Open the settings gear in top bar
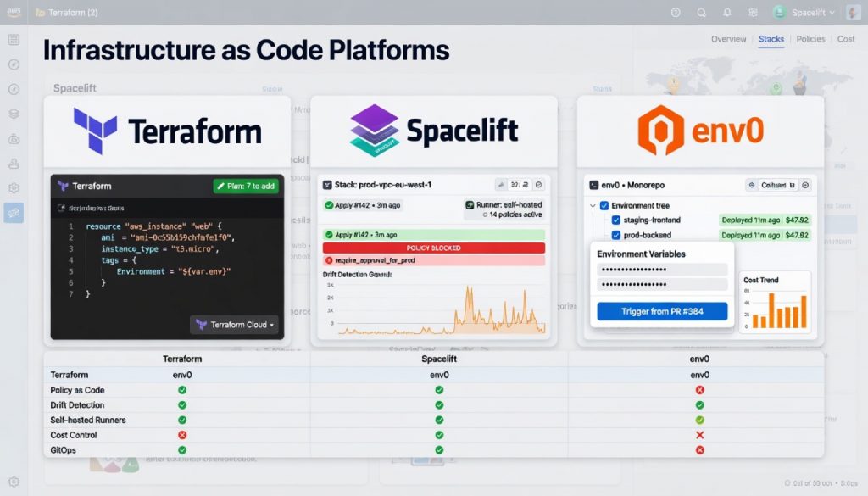Viewport: 868px width, 496px height. click(x=753, y=12)
